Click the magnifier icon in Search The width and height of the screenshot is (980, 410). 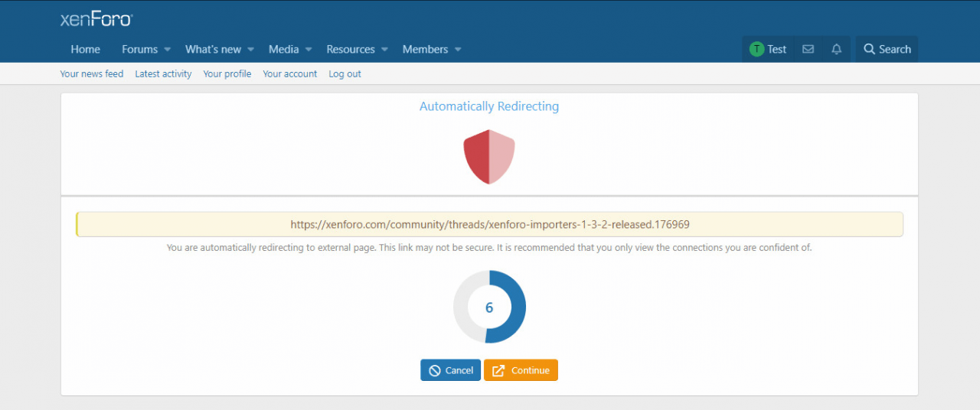869,49
